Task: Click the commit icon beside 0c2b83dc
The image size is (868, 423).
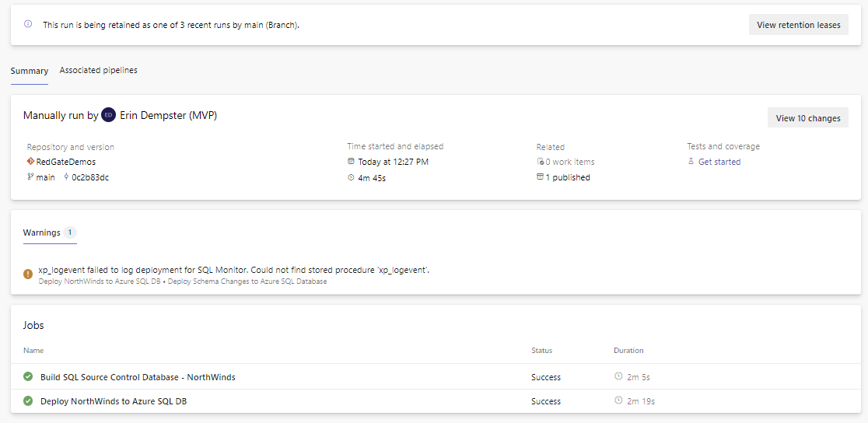Action: tap(66, 177)
